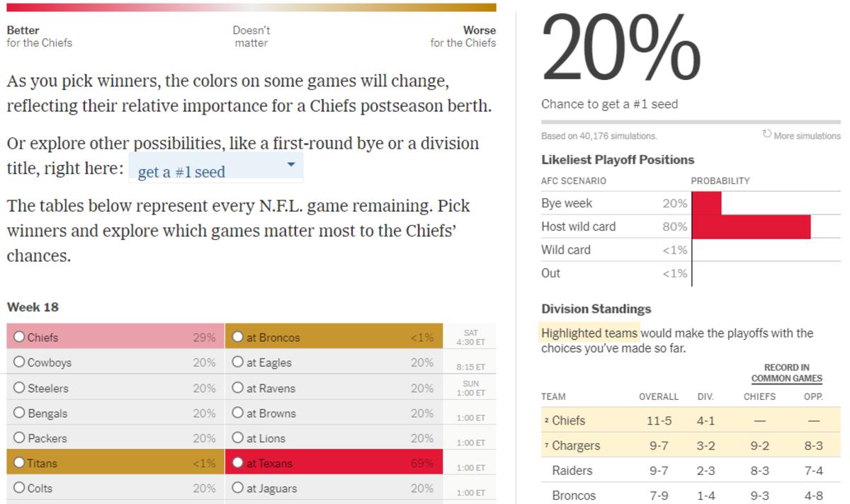Image resolution: width=850 pixels, height=504 pixels.
Task: Click the More simulations link
Action: pos(807,136)
